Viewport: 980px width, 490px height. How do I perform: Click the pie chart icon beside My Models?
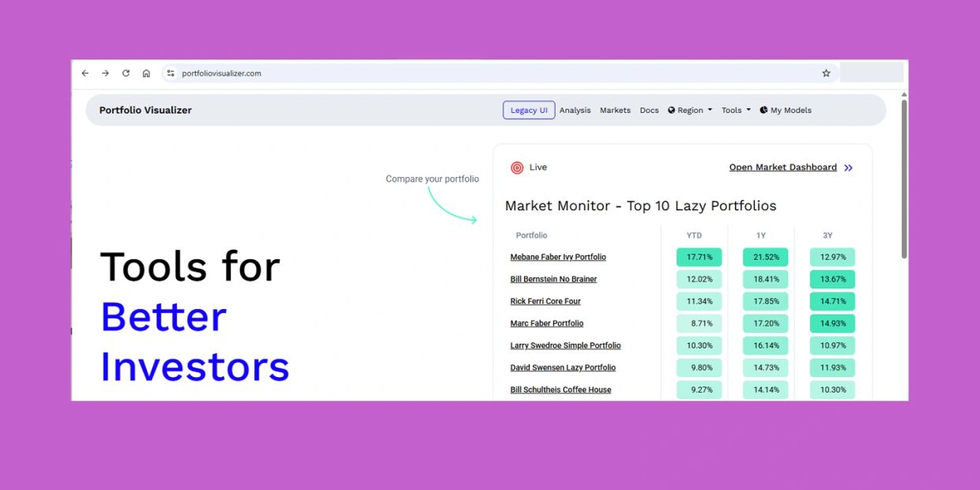coord(763,111)
